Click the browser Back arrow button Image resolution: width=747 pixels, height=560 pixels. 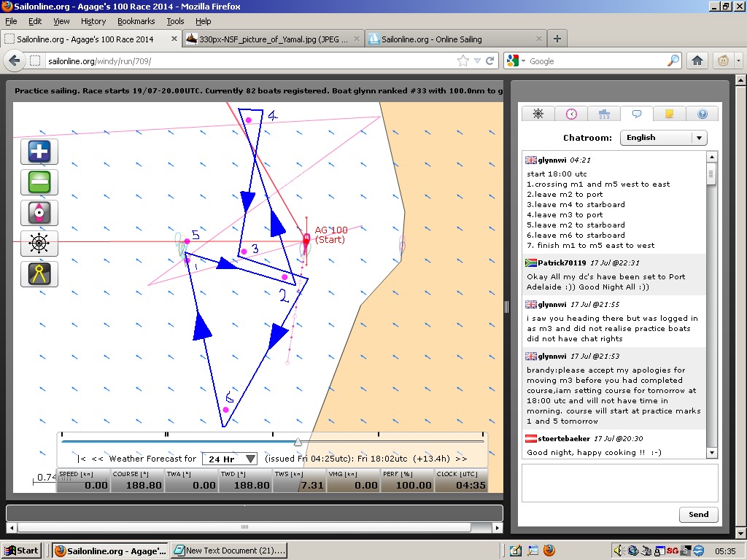click(x=15, y=61)
